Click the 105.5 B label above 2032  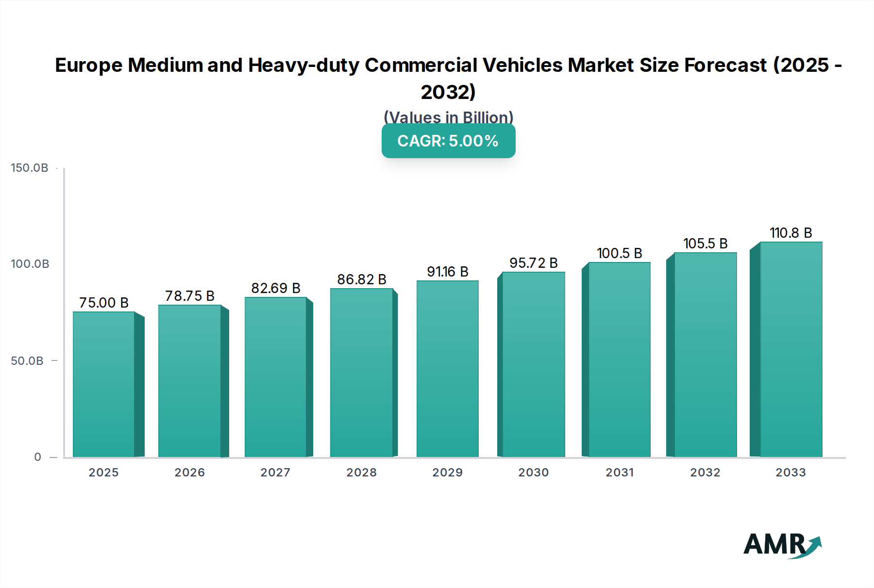(705, 243)
